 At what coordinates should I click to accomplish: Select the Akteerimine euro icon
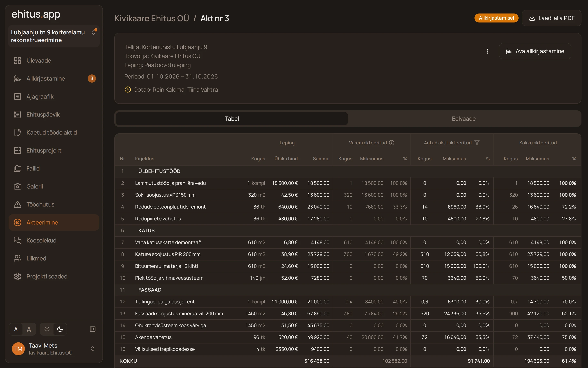tap(18, 222)
